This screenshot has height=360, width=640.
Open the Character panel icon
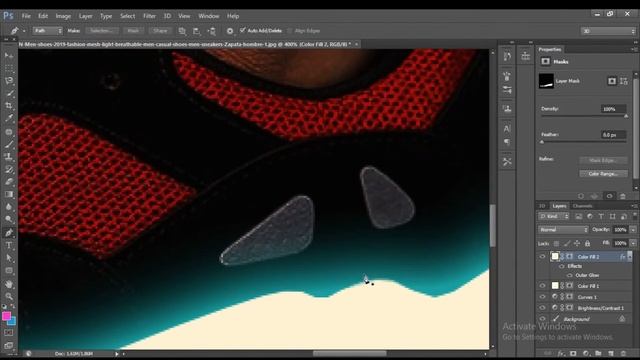coord(507,129)
